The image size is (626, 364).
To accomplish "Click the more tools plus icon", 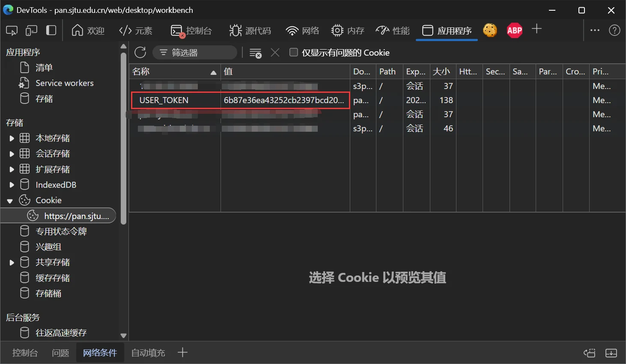I will click(537, 29).
